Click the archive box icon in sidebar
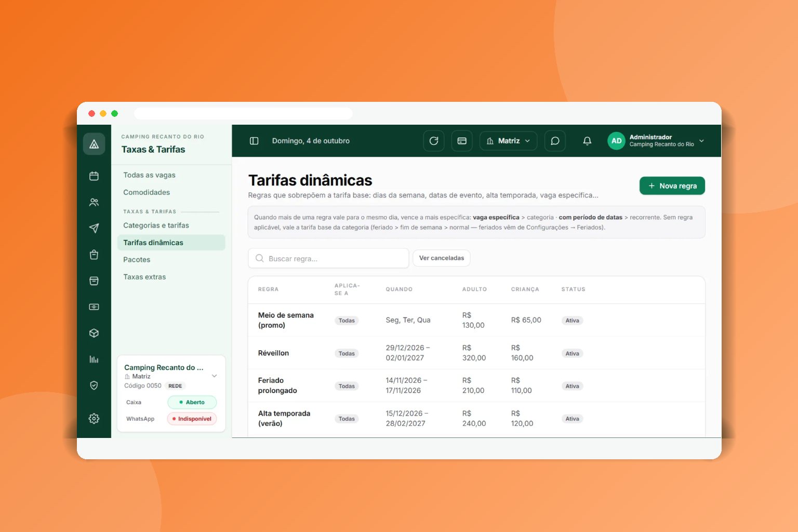This screenshot has height=532, width=798. click(x=94, y=281)
